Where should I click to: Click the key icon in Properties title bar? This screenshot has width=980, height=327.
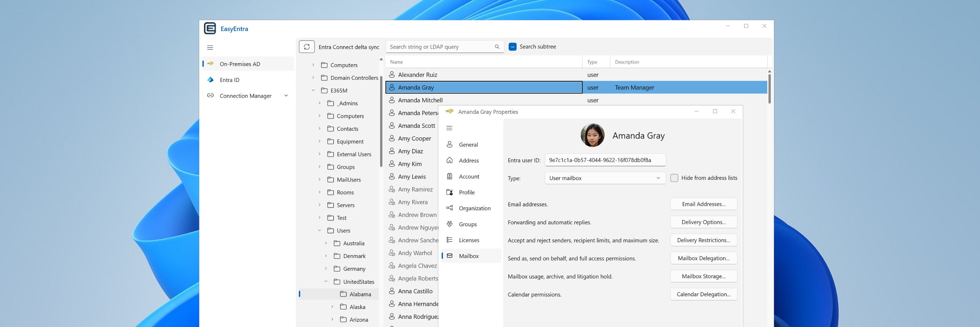449,112
